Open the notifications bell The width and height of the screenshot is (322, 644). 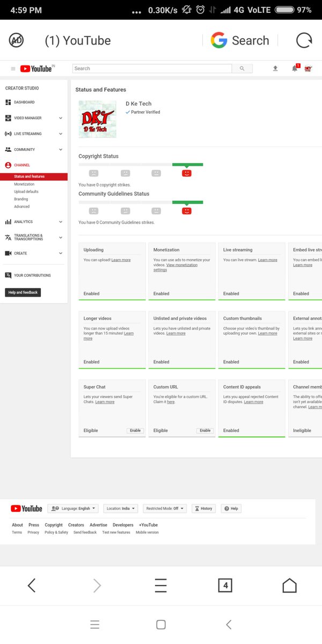[x=295, y=68]
